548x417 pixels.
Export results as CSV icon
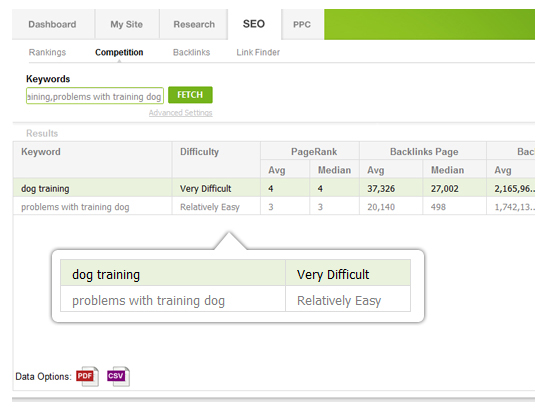click(118, 376)
